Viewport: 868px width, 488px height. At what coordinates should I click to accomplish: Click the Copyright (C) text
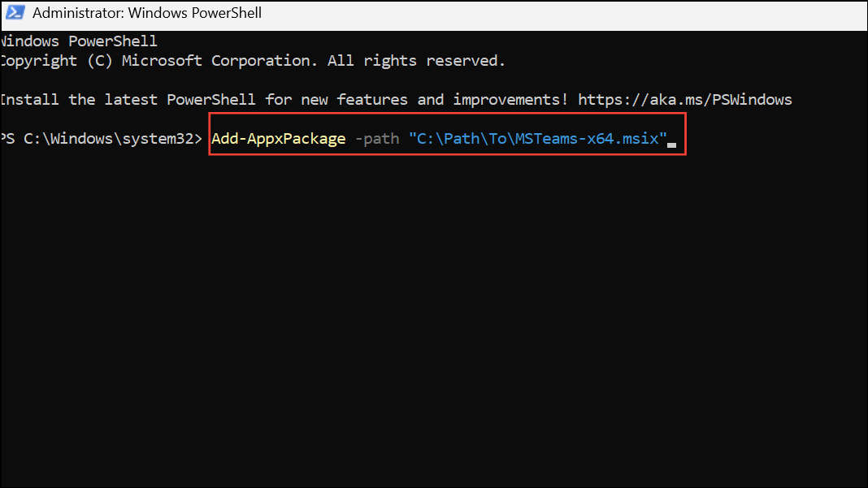pos(56,61)
